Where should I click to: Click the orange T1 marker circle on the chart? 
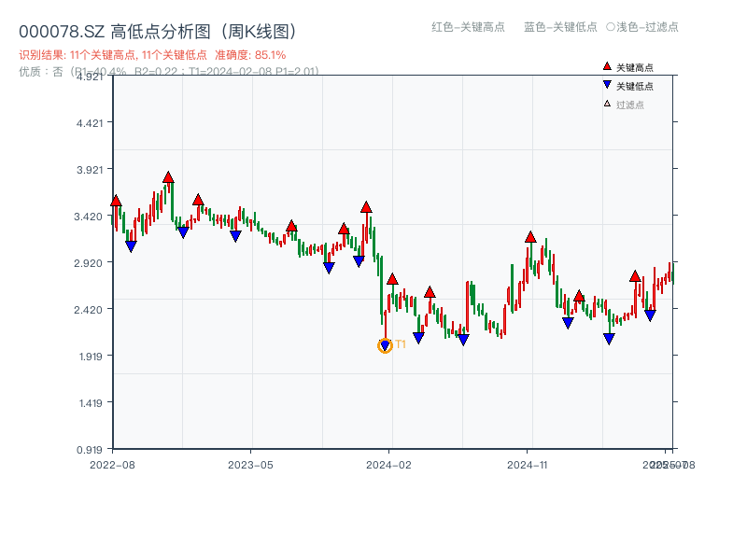[x=384, y=345]
